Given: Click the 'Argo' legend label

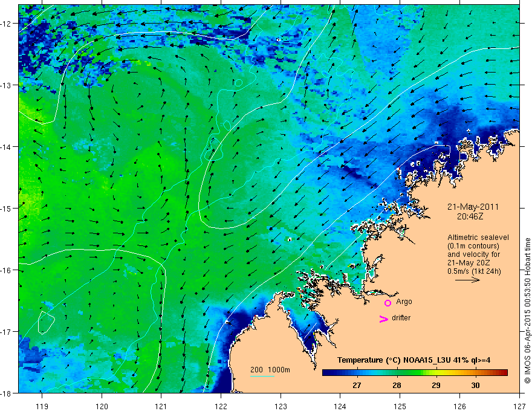Looking at the screenshot, I should click(404, 302).
